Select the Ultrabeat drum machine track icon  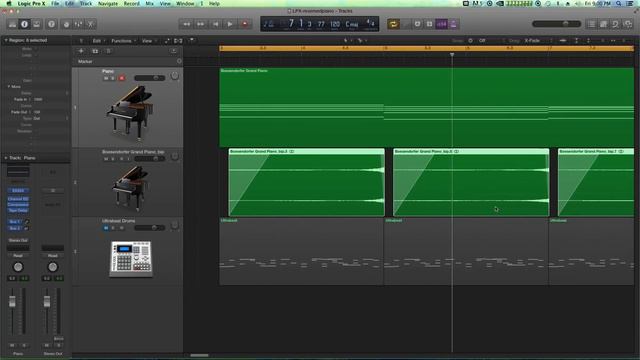[131, 259]
